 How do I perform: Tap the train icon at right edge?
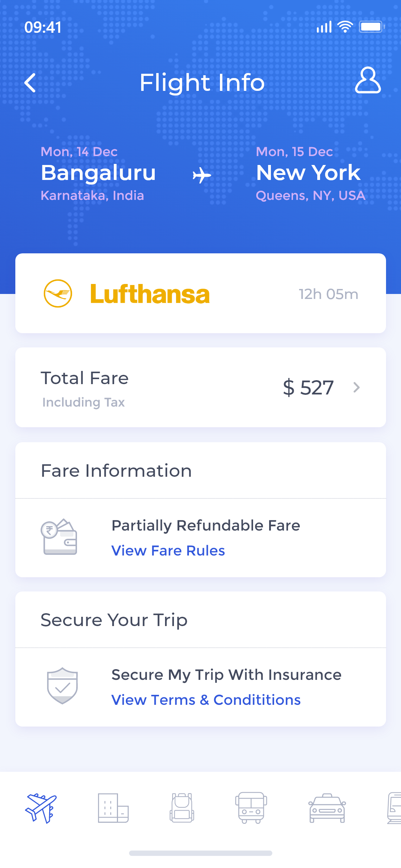point(394,808)
